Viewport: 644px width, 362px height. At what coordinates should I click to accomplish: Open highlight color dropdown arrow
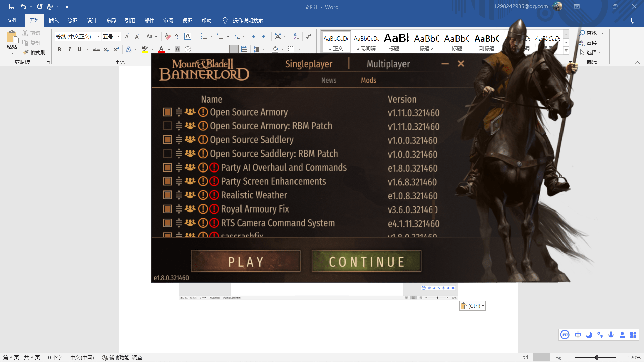click(153, 50)
